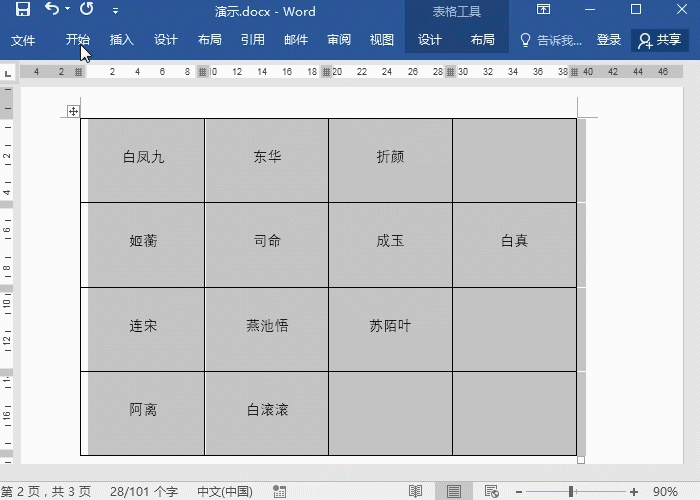700x500 pixels.
Task: Switch to Read Mode view icon
Action: click(415, 492)
